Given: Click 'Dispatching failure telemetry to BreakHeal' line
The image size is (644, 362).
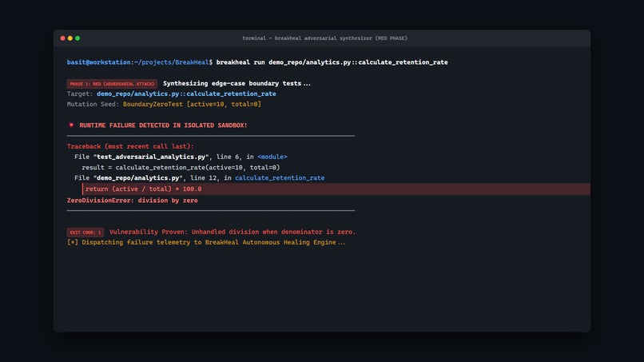Looking at the screenshot, I should [x=206, y=242].
